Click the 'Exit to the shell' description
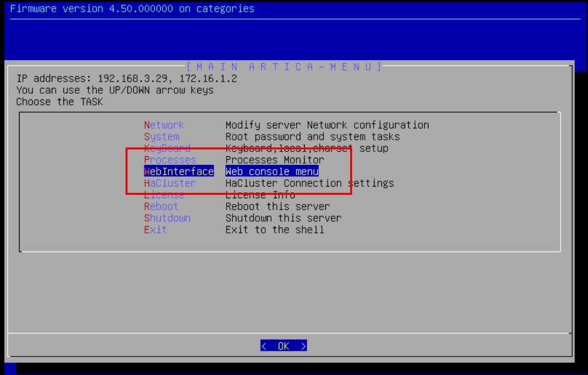 (x=274, y=230)
